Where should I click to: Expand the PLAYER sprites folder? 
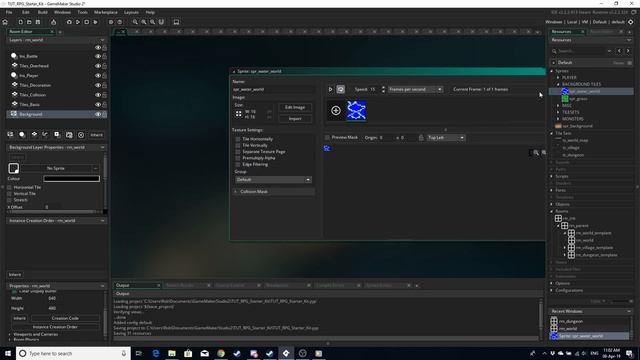558,78
